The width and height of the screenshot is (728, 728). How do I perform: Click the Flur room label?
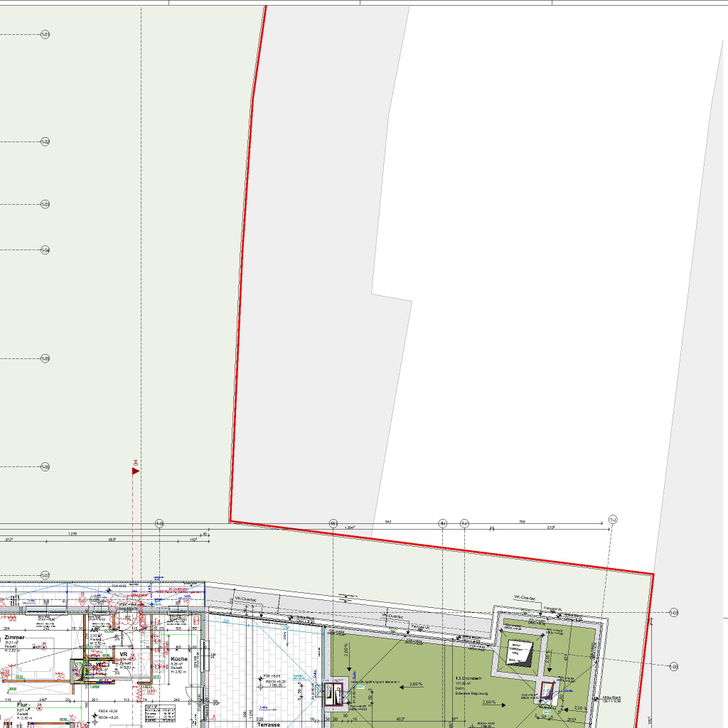pyautogui.click(x=22, y=705)
